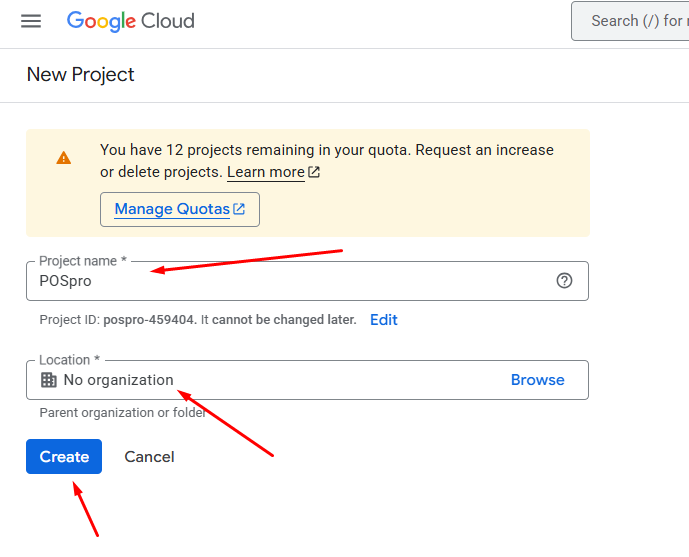Click Browse to choose a location
Viewport: 689px width, 557px height.
coord(537,380)
